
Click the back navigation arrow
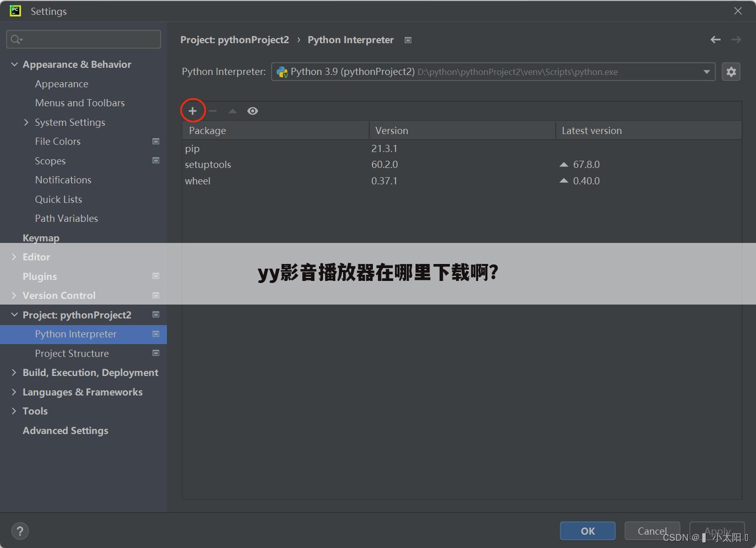tap(715, 40)
